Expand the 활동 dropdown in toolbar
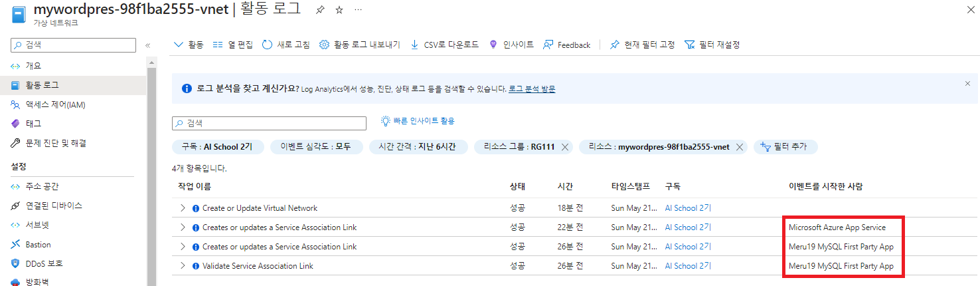Screen dimensions: 980x286 [188, 45]
